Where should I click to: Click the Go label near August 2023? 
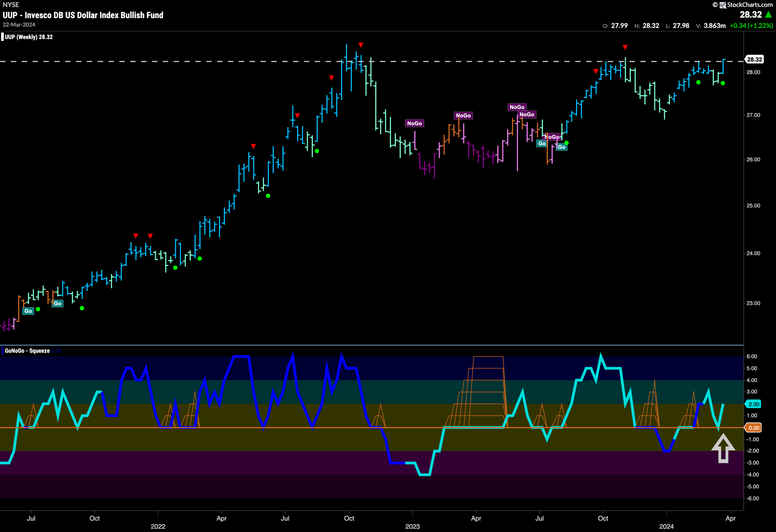click(x=561, y=147)
